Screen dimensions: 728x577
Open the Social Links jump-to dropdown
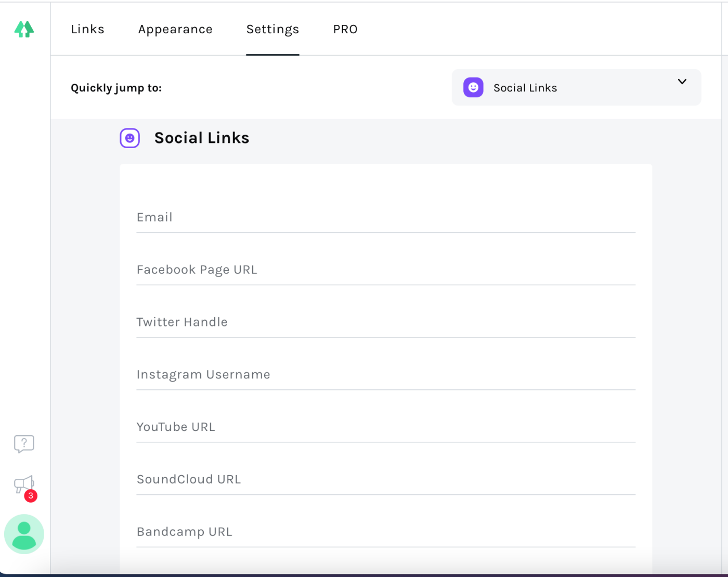[576, 87]
